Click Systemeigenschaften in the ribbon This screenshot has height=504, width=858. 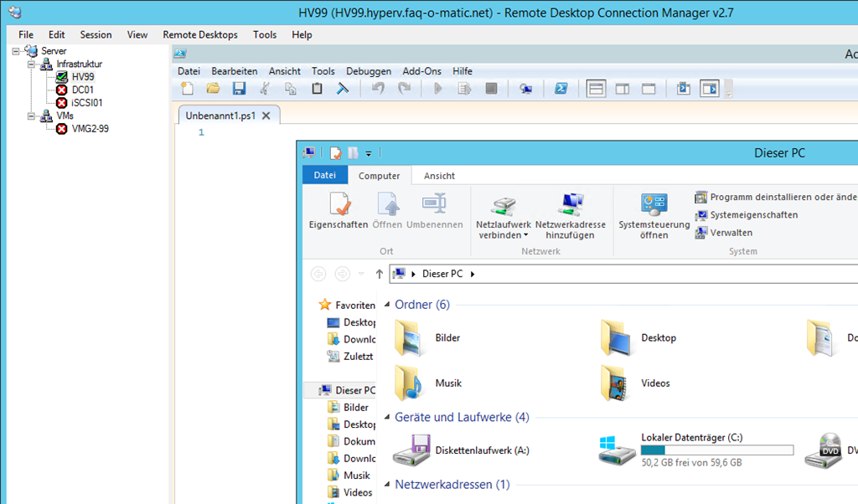point(747,215)
